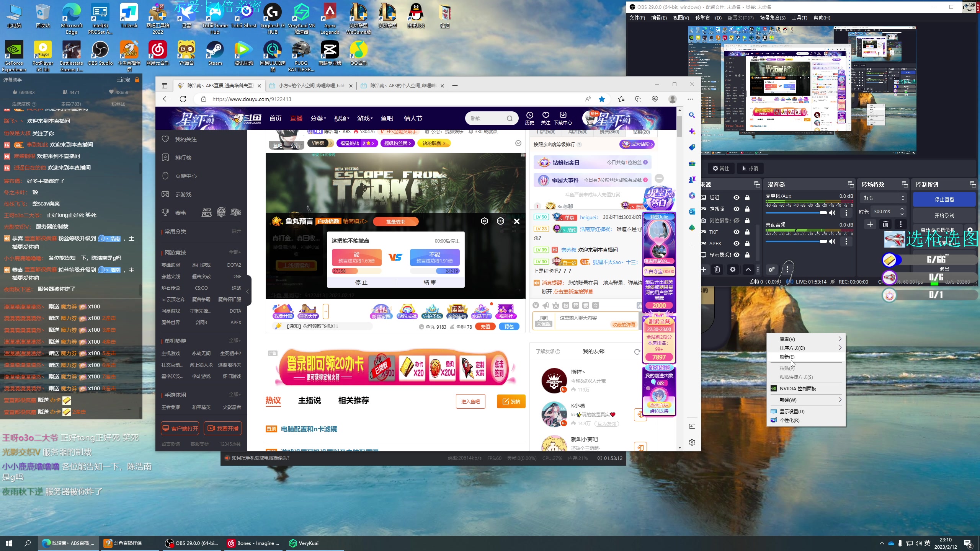Open the 分类 dropdown in Douyu navigation

click(x=318, y=119)
